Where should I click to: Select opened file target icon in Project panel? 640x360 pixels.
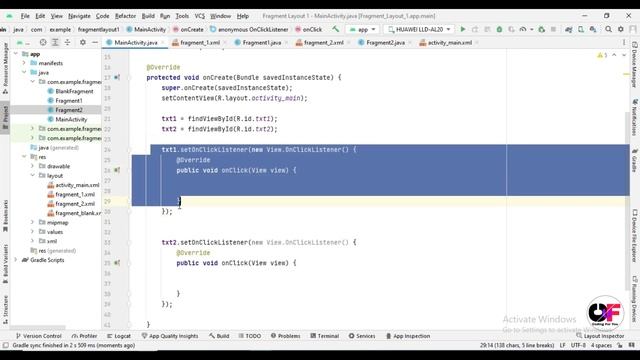43,42
